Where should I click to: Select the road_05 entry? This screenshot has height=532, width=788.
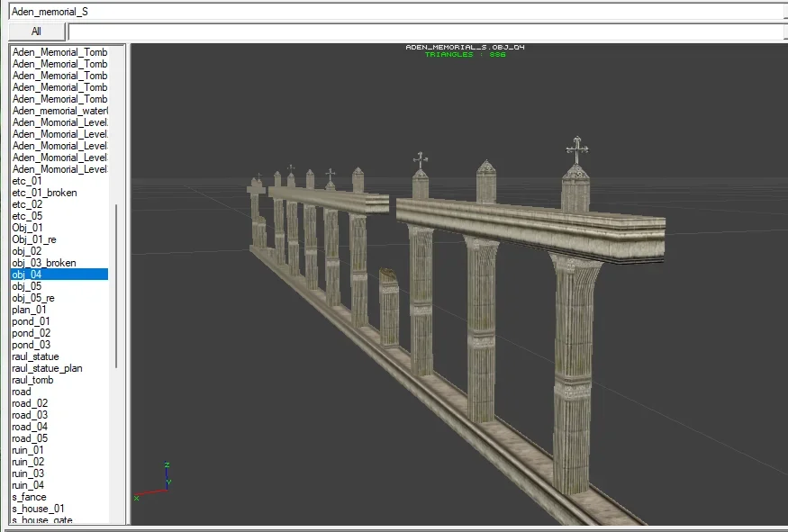click(x=59, y=438)
